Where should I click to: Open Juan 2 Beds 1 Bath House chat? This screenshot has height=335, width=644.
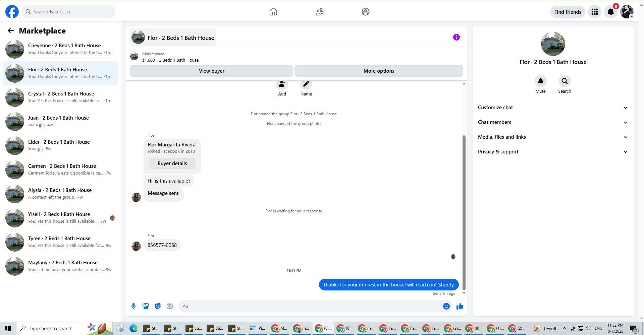60,122
